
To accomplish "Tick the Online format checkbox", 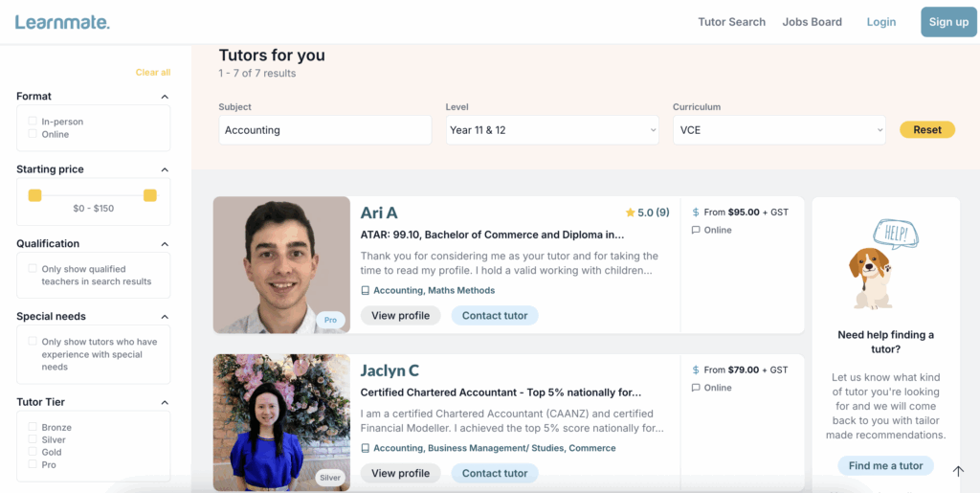I will click(33, 134).
